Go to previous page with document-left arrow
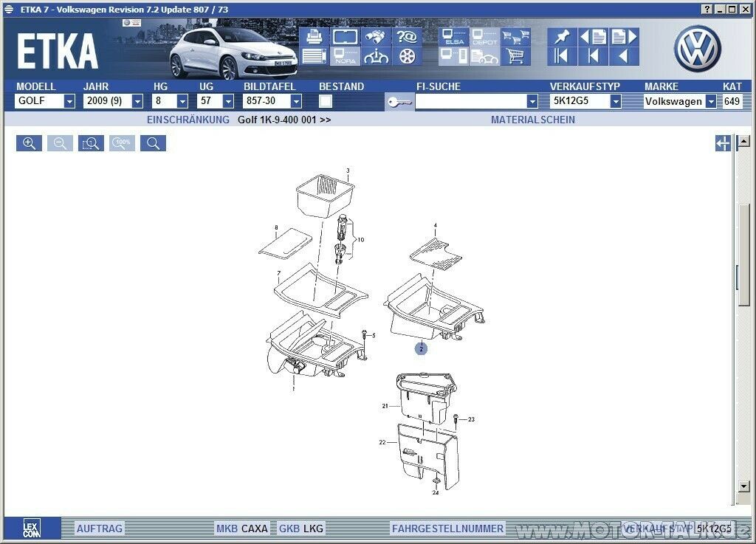The image size is (756, 544). [x=593, y=37]
